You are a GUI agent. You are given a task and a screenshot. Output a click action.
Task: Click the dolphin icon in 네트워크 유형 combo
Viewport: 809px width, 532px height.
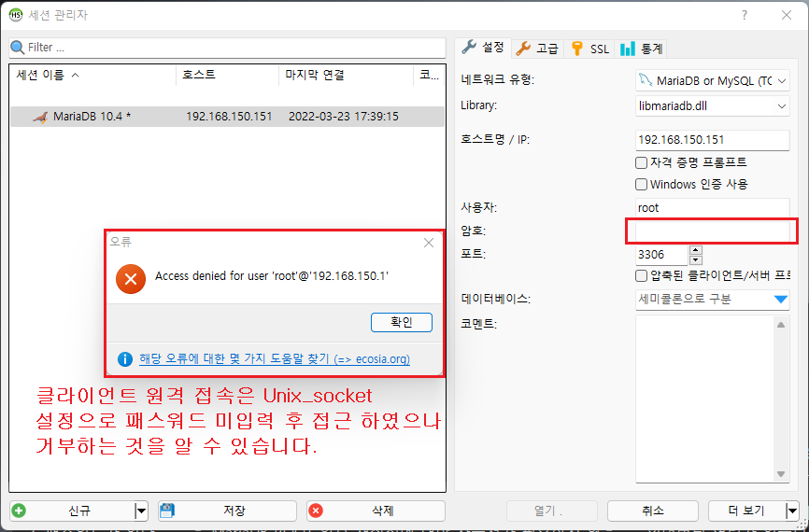646,80
